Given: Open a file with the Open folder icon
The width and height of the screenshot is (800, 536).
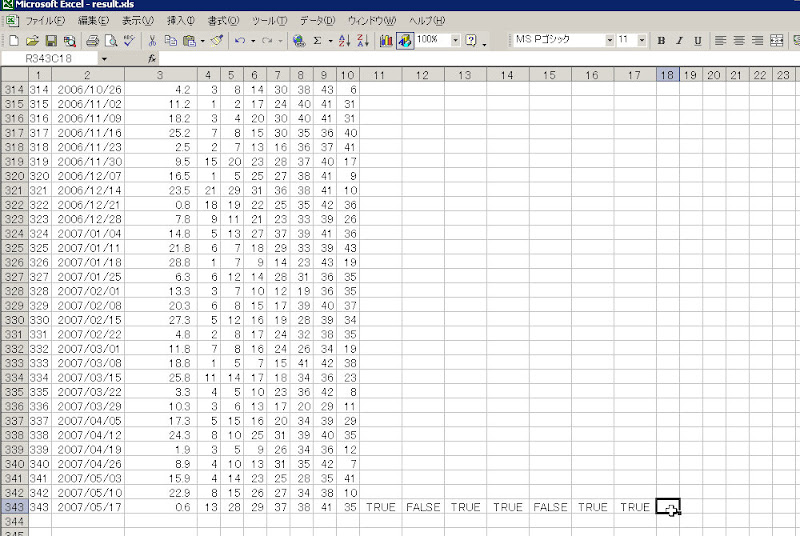Looking at the screenshot, I should point(32,40).
